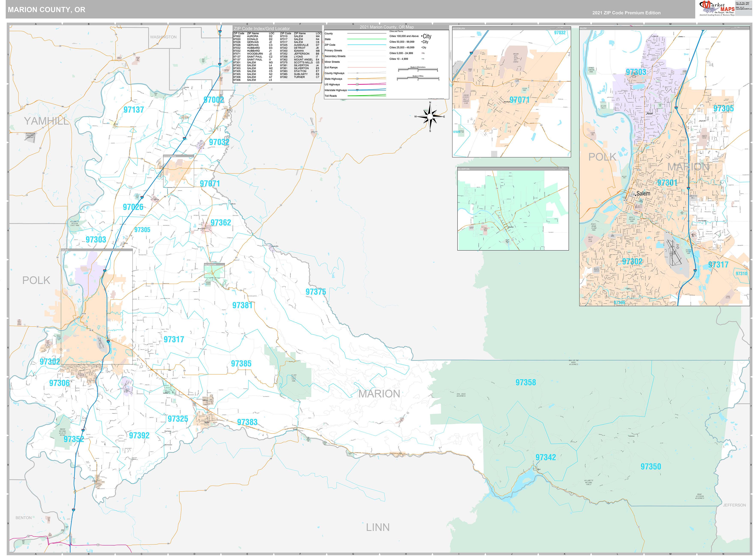Click the US Highways shield in the legend
Image resolution: width=756 pixels, height=556 pixels.
pyautogui.click(x=357, y=84)
